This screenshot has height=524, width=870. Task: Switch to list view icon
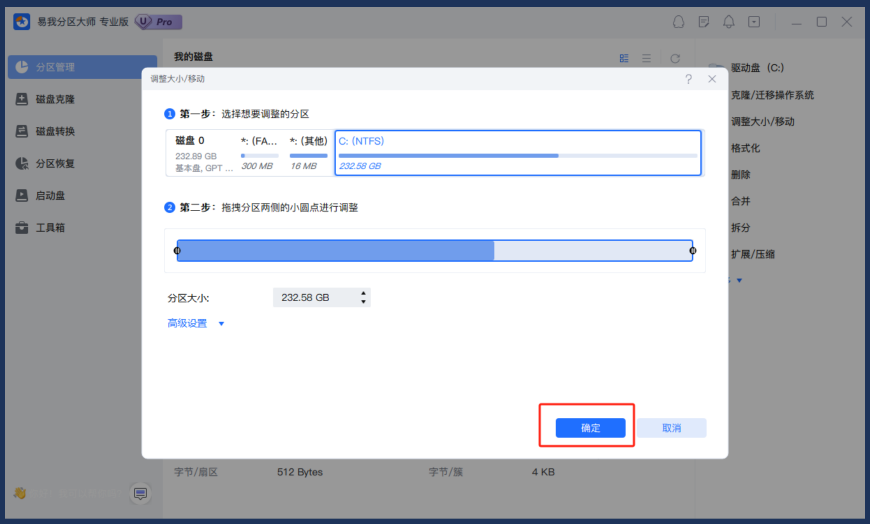(x=647, y=59)
